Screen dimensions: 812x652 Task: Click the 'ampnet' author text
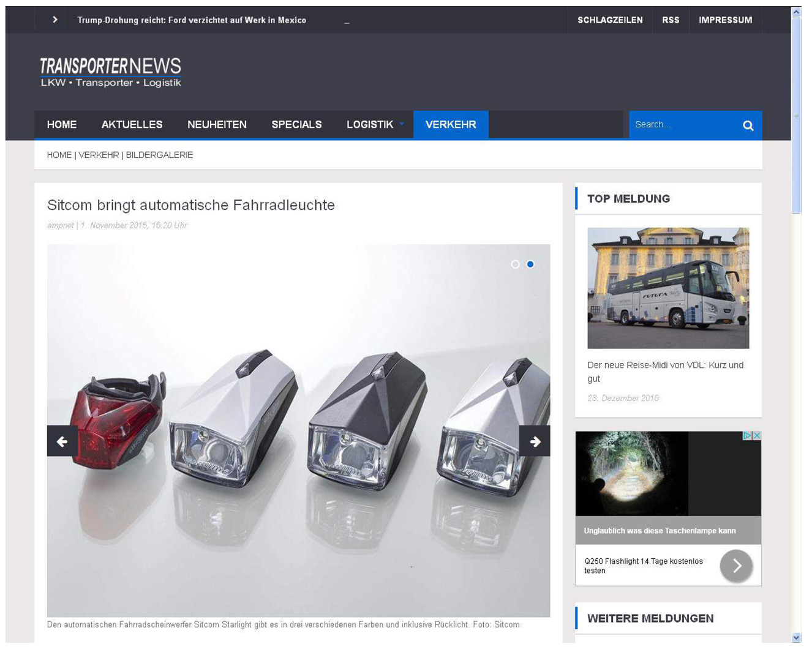61,225
